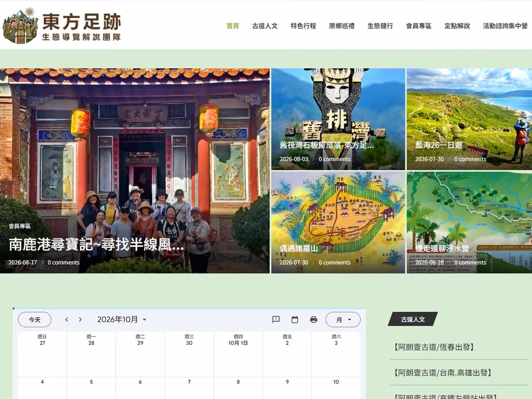532x399 pixels.
Task: Open the 舊筏灣石板屋部落 post
Action: 327,145
